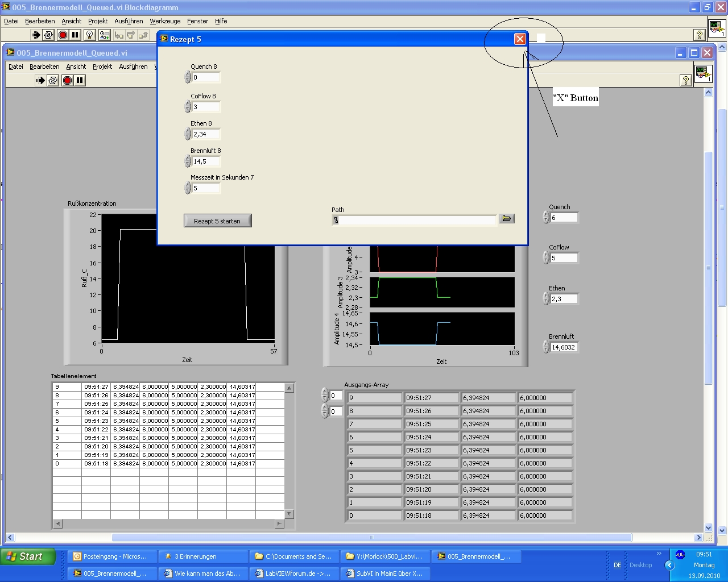The height and width of the screenshot is (582, 728).
Task: Click Rezept 5 starten button
Action: tap(218, 221)
